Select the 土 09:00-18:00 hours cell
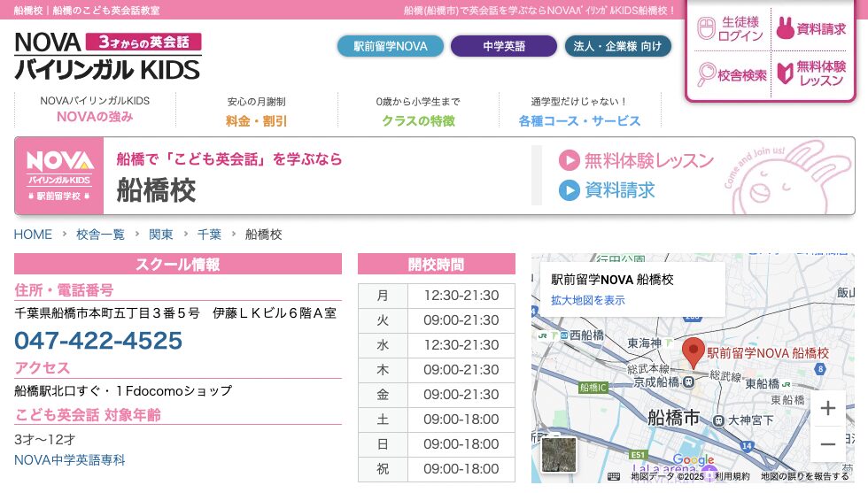This screenshot has height=493, width=868. coord(461,420)
